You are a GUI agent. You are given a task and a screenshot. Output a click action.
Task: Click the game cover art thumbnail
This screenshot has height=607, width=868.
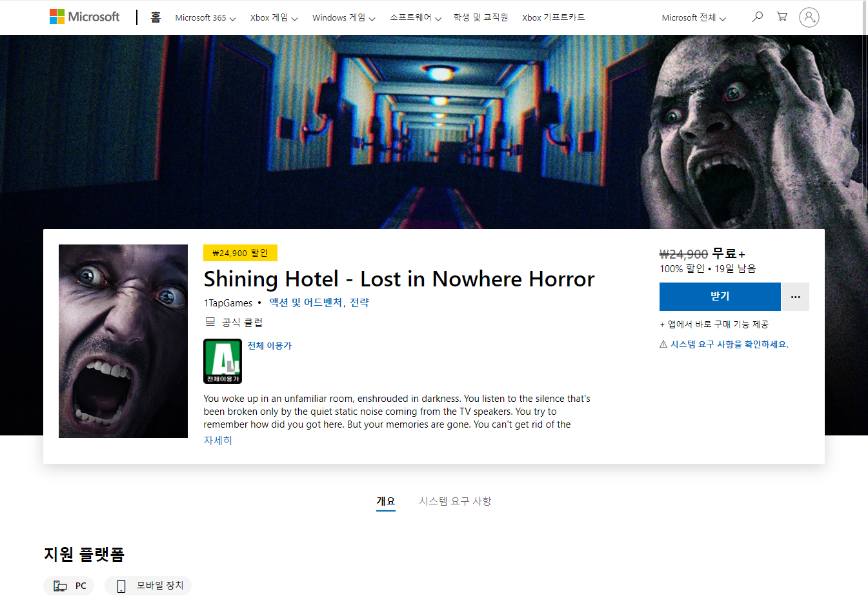(123, 341)
